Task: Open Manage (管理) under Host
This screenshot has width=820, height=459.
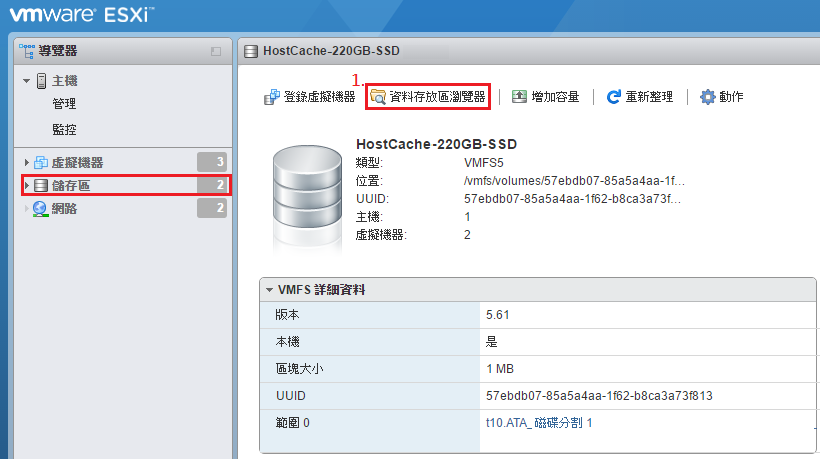Action: tap(64, 104)
